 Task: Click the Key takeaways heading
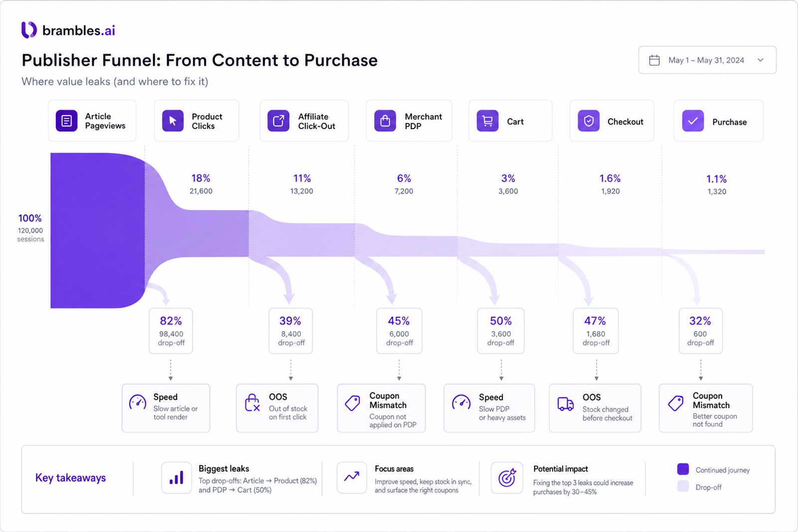click(x=70, y=478)
